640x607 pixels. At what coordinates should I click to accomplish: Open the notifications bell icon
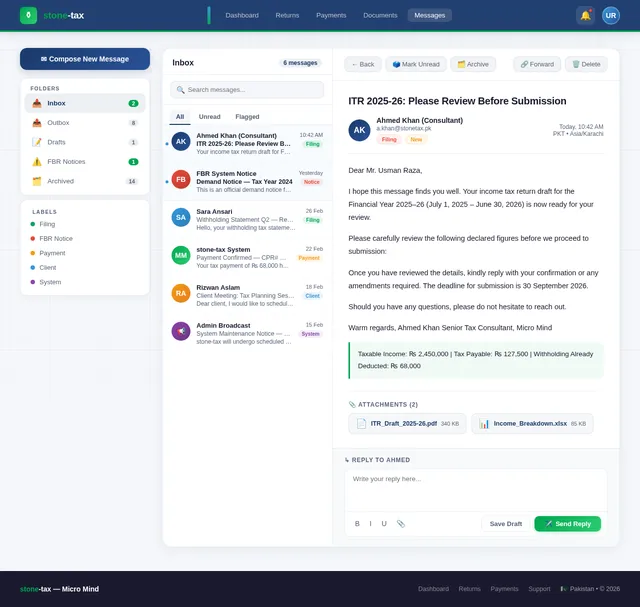coord(585,15)
